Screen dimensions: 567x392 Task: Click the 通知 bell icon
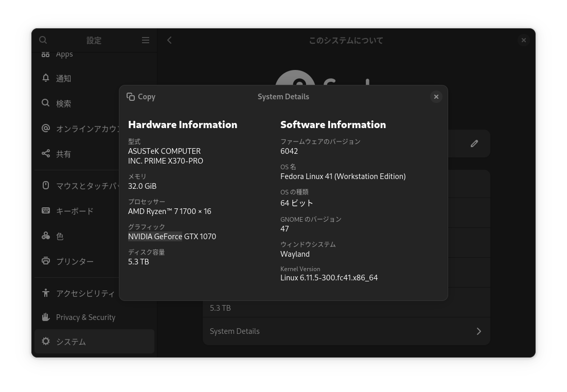(46, 78)
